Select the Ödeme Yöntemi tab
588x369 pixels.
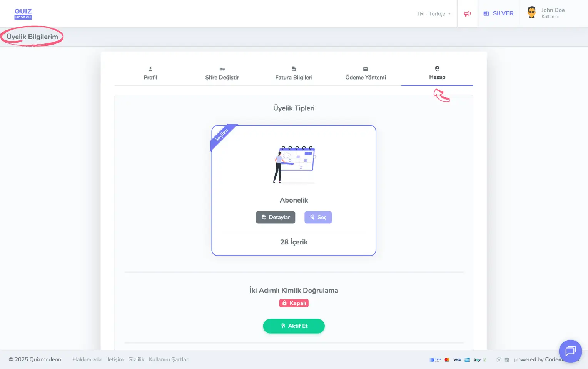pyautogui.click(x=365, y=73)
